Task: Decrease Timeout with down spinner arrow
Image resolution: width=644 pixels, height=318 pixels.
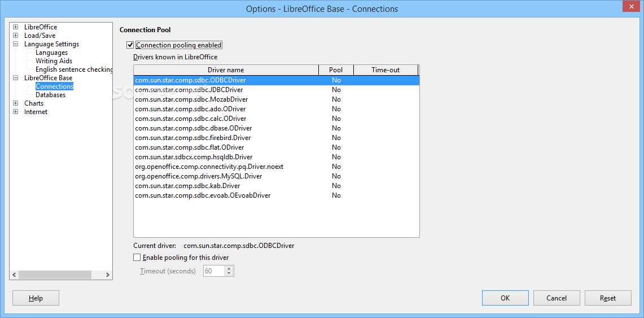Action: point(229,273)
